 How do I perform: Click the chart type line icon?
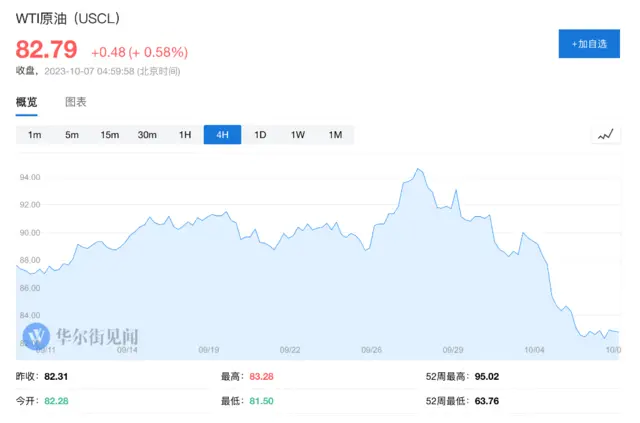click(605, 135)
